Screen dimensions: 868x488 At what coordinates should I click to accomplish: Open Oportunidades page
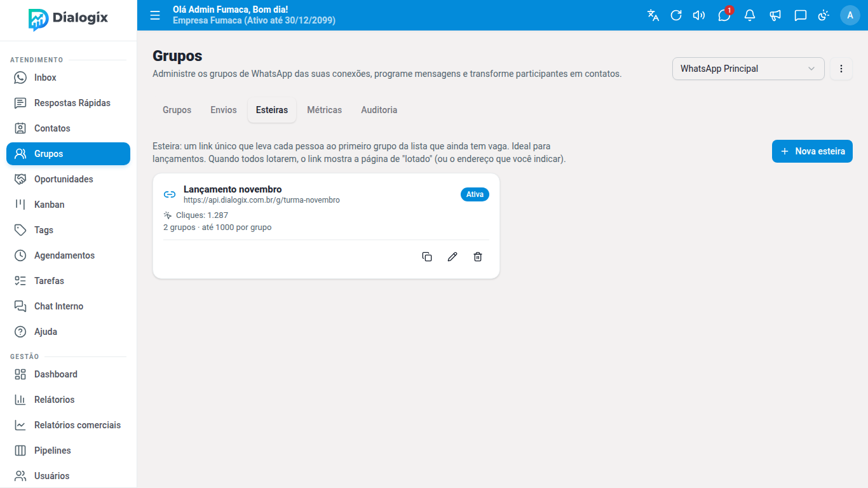69,179
